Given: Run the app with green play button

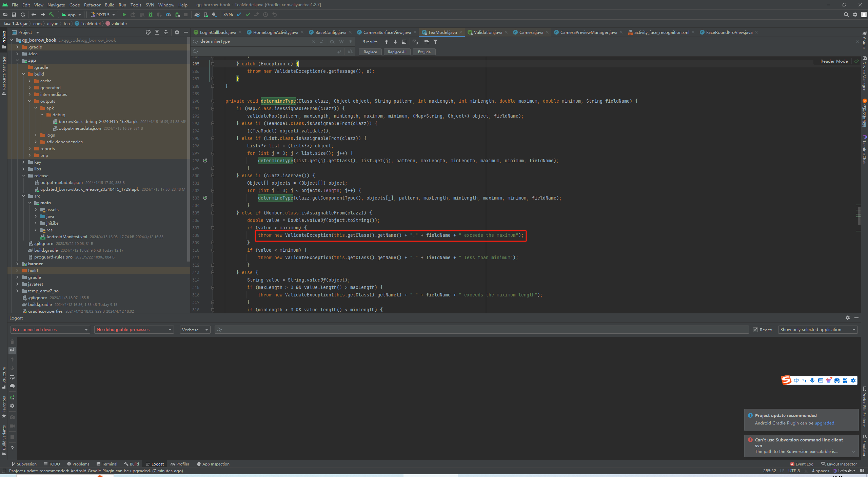Looking at the screenshot, I should coord(124,15).
